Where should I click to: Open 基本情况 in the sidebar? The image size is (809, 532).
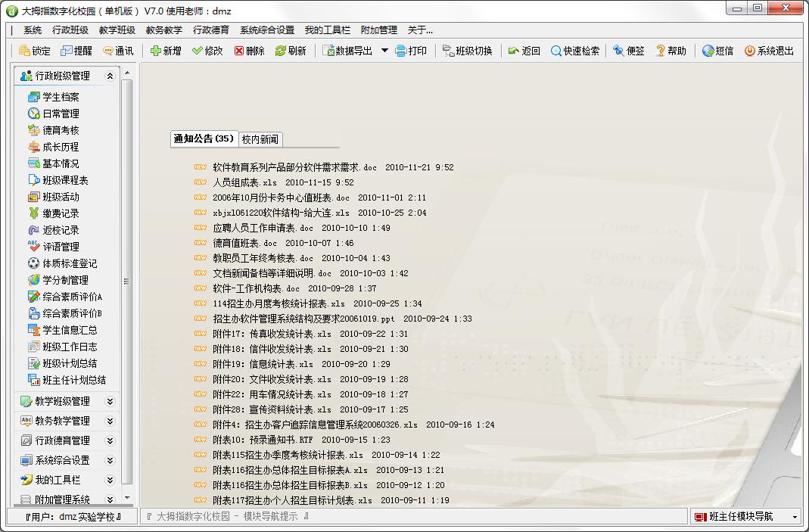click(54, 163)
